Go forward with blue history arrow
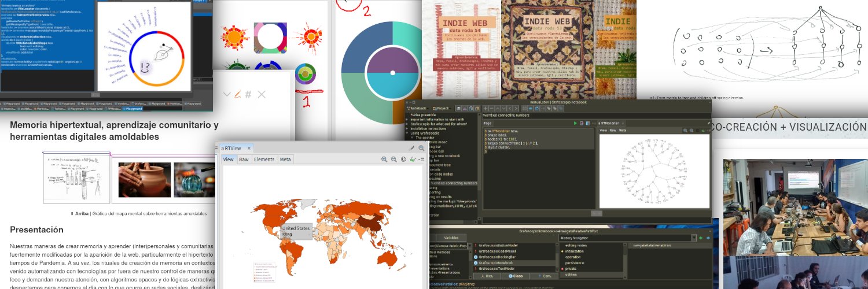868x289 pixels. click(x=708, y=238)
